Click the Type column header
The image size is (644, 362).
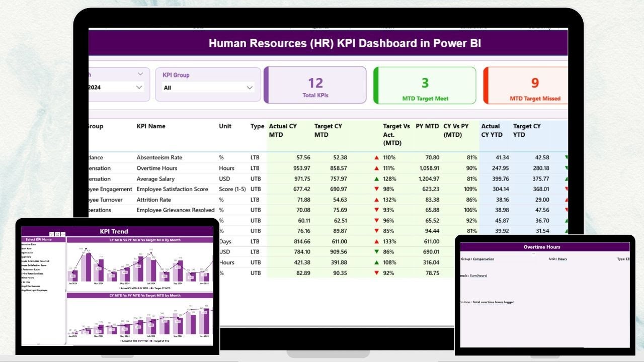(x=257, y=126)
